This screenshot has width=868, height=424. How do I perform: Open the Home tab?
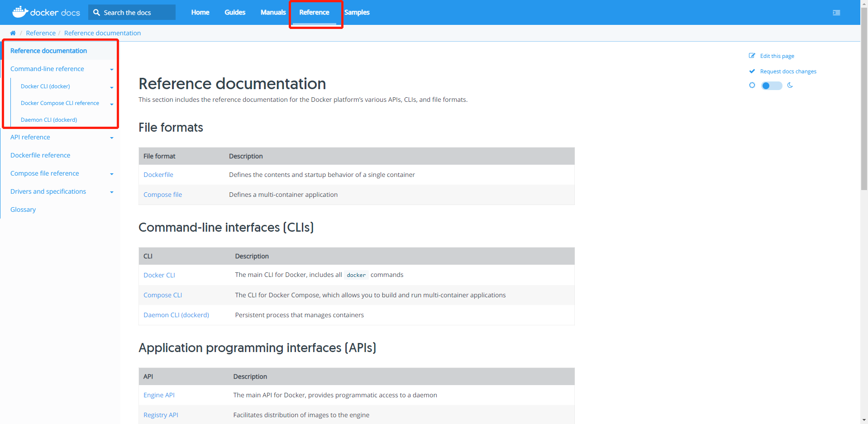point(200,12)
